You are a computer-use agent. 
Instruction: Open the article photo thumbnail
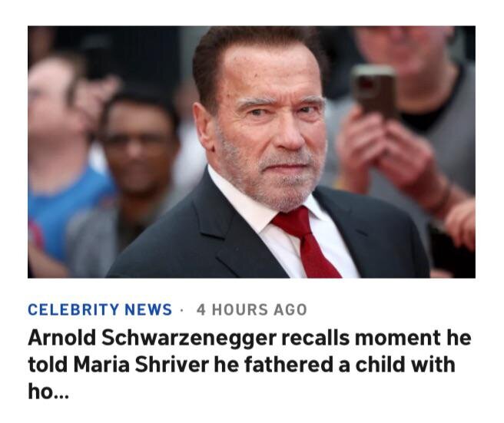tap(251, 151)
